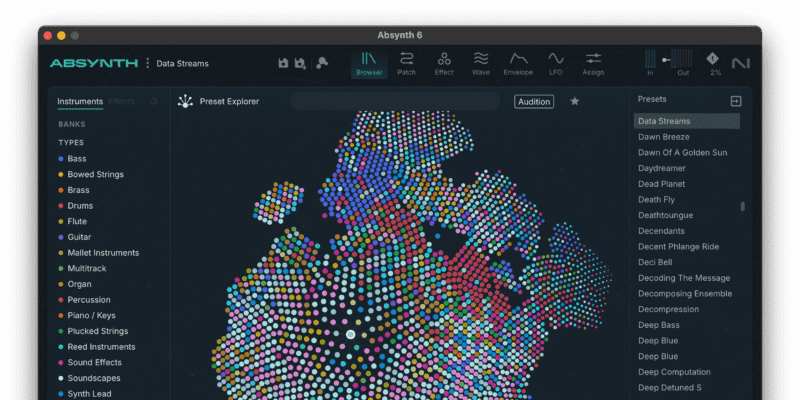Open the Patch view
This screenshot has width=800, height=400.
(x=407, y=64)
